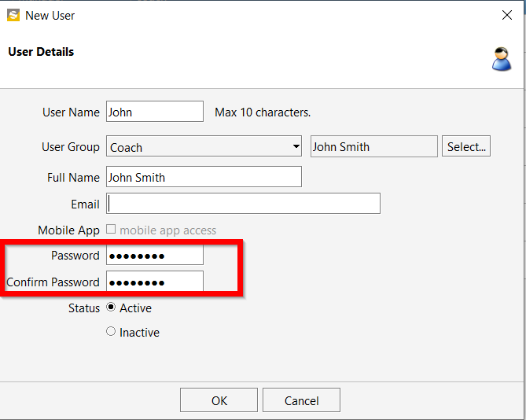Focus the User Name field containing John
The image size is (526, 420).
pyautogui.click(x=155, y=112)
